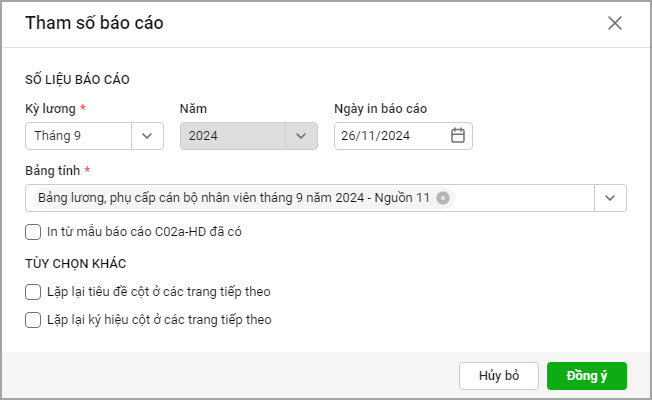Tick the Lặp lại tiêu đề cột checkbox
The width and height of the screenshot is (652, 400).
pos(33,292)
